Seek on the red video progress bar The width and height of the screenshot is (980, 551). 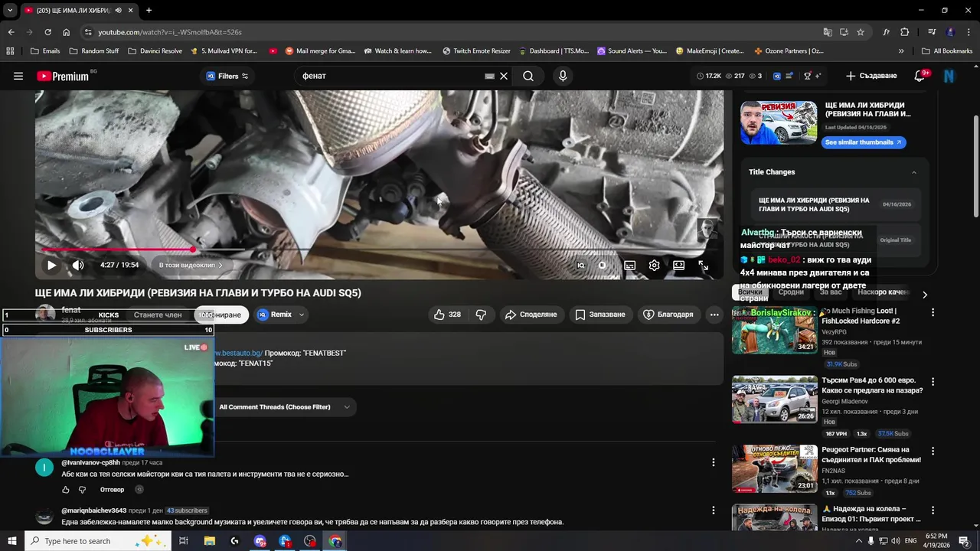[379, 249]
